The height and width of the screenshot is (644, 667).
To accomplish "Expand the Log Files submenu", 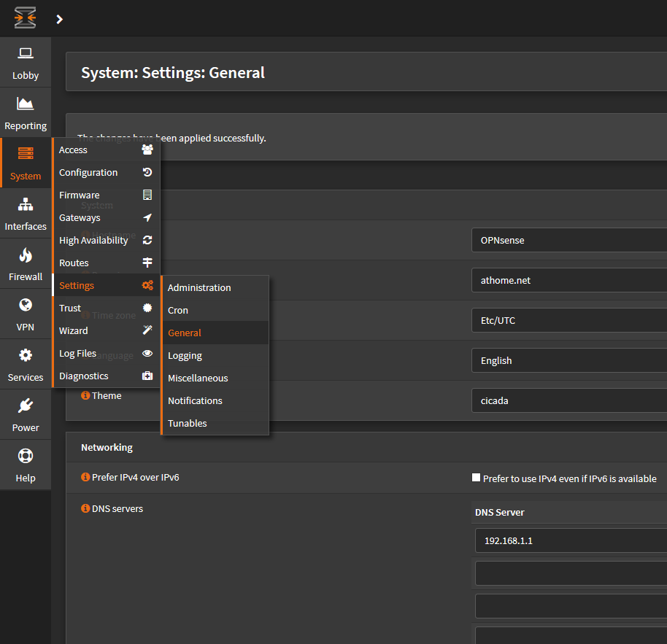I will [x=106, y=353].
